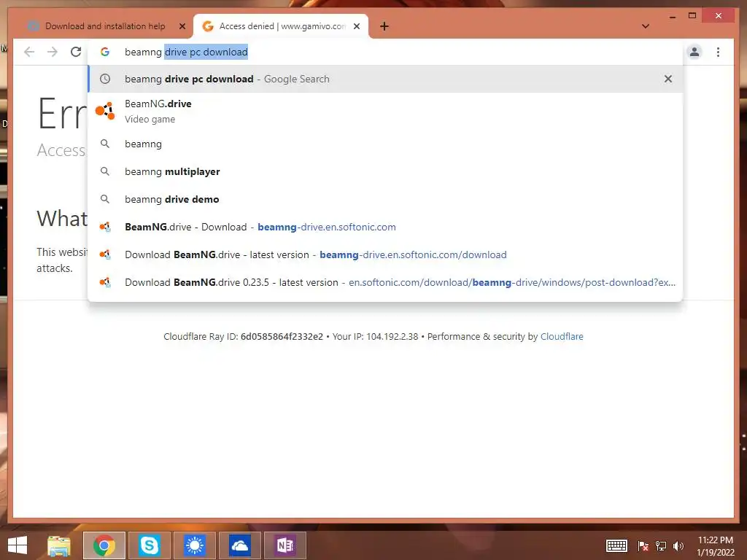
Task: Switch to Access denied gamivo tab
Action: click(x=281, y=26)
